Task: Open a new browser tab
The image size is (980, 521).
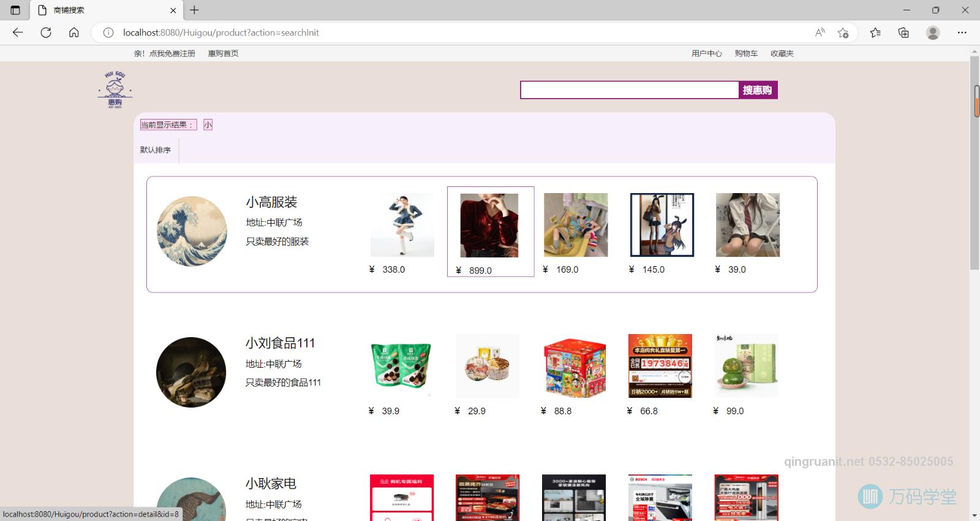Action: tap(194, 10)
